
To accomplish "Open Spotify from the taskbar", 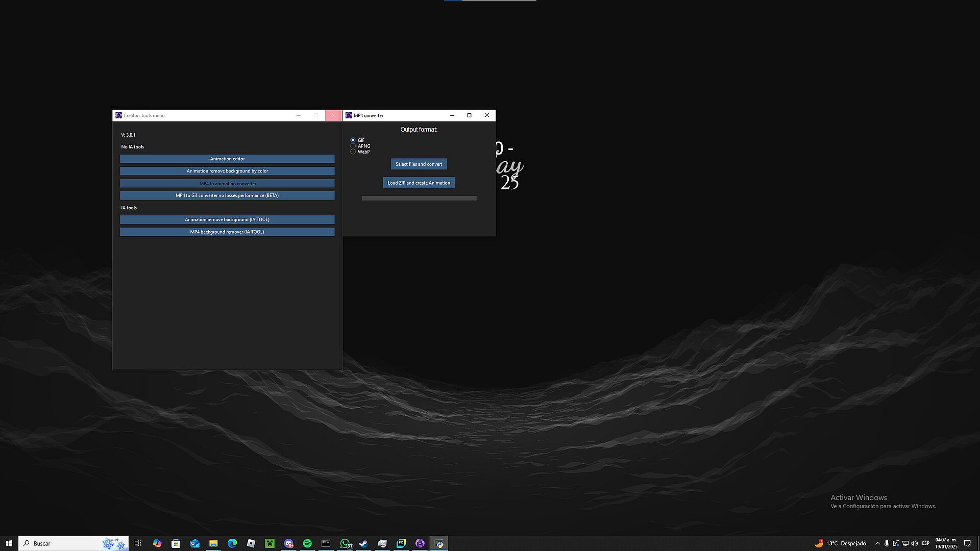I will pyautogui.click(x=307, y=543).
